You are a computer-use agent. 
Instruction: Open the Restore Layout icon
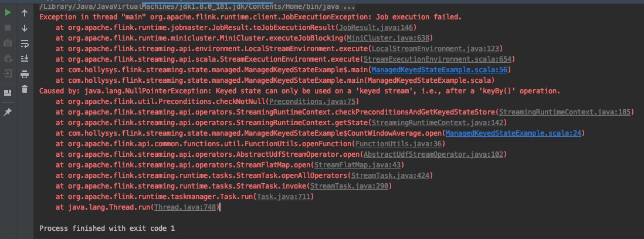[8, 93]
